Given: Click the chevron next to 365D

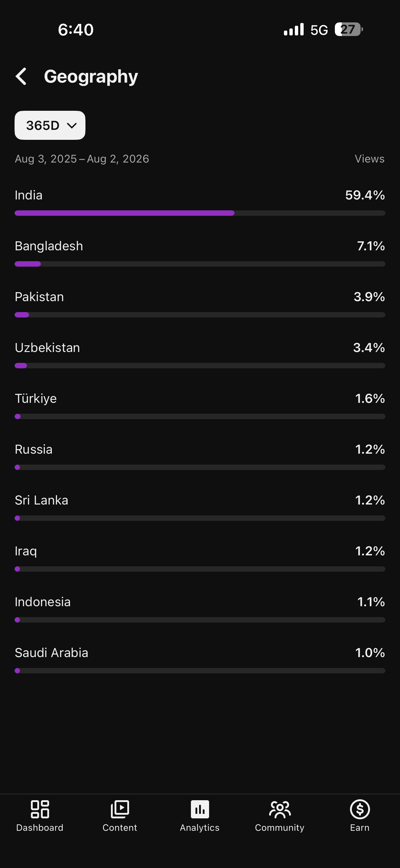Looking at the screenshot, I should (72, 125).
